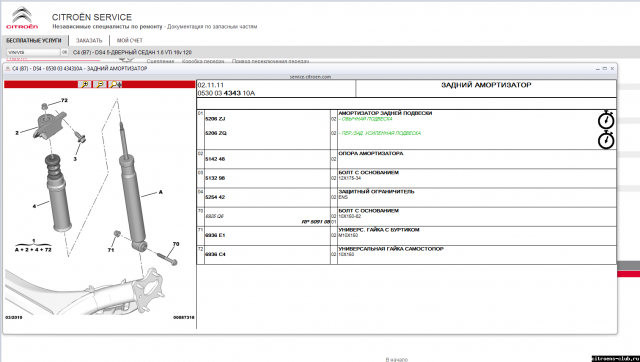Click ОПОРА АМОРТИЗАТОРА description
The image size is (640, 362).
(x=371, y=153)
